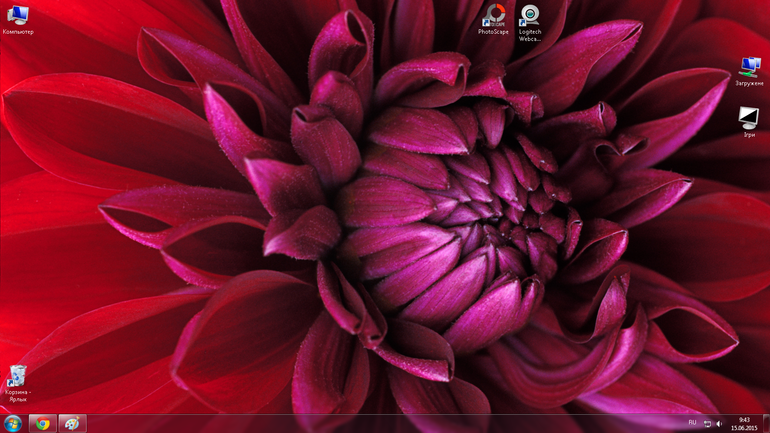Screen dimensions: 770x433
Task: Click the Загружене text label
Action: click(749, 83)
